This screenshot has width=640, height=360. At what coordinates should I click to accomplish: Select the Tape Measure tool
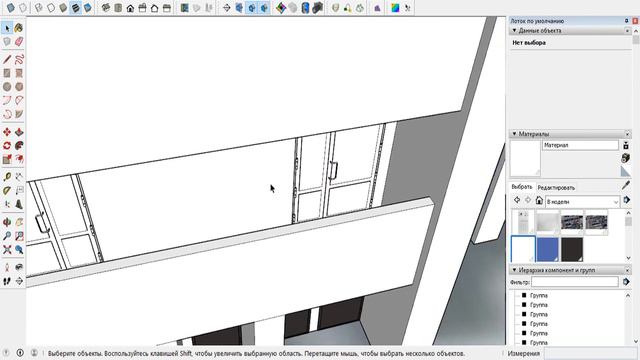coord(7,177)
